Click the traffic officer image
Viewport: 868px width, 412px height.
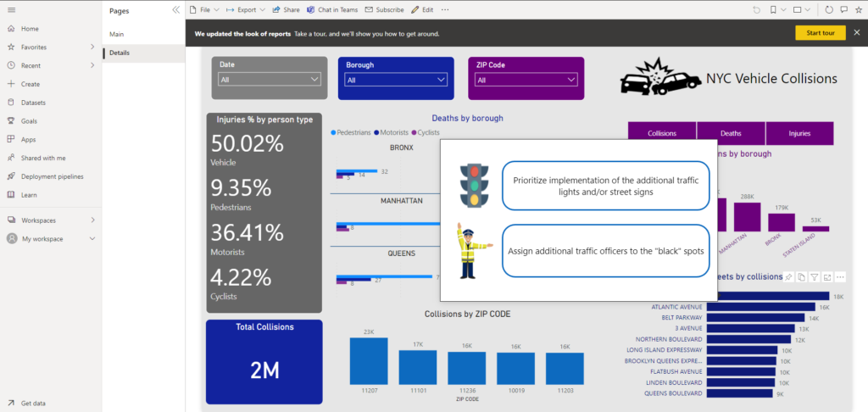[473, 250]
